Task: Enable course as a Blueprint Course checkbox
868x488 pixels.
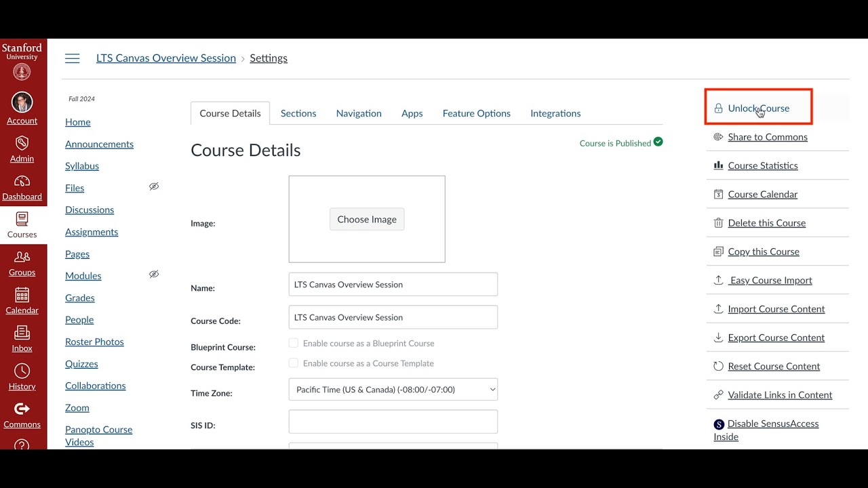Action: pyautogui.click(x=294, y=343)
